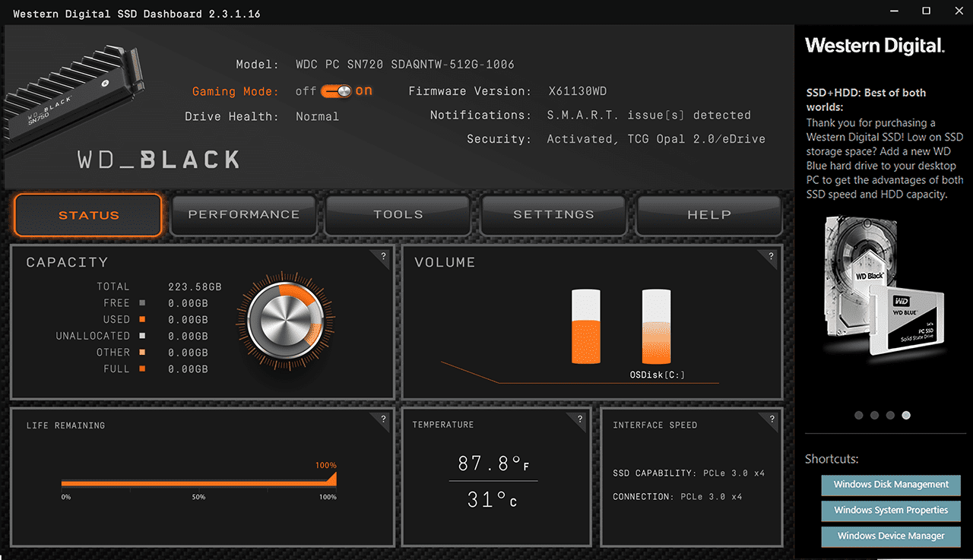This screenshot has height=560, width=973.
Task: Open the Help tab
Action: pos(709,215)
